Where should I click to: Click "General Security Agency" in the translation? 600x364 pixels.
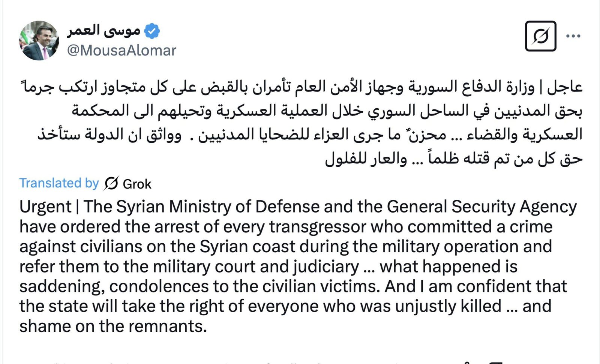click(481, 207)
